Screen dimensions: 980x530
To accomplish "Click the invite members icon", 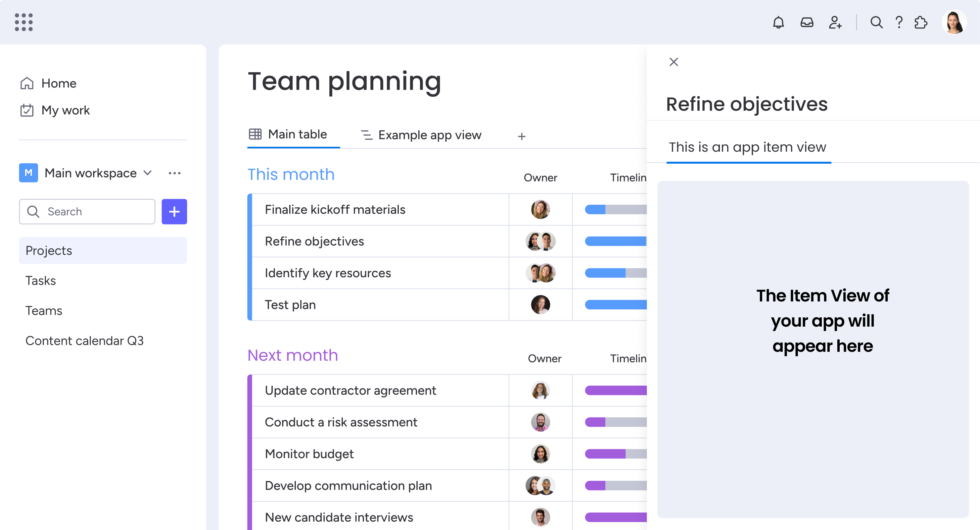I will pyautogui.click(x=835, y=23).
